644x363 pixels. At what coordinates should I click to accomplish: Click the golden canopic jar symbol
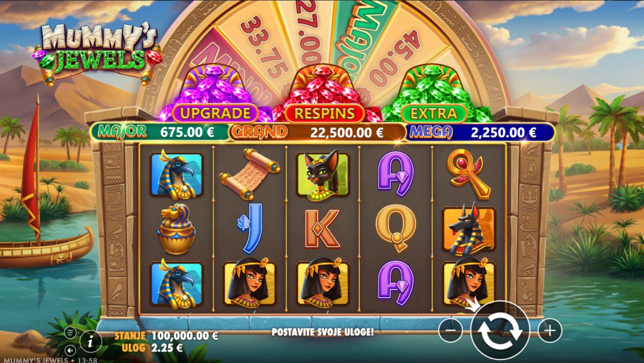[x=176, y=229]
